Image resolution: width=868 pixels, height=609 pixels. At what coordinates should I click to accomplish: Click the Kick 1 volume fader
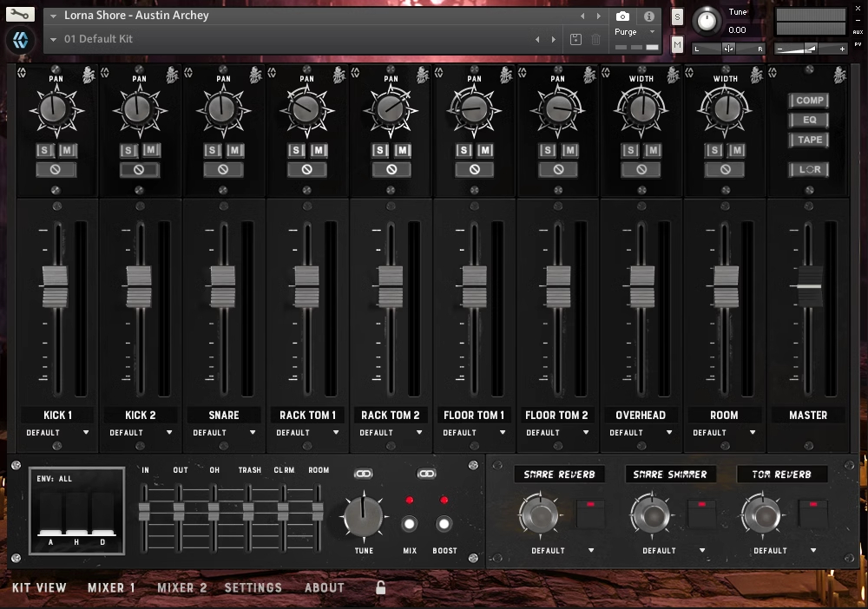(56, 286)
